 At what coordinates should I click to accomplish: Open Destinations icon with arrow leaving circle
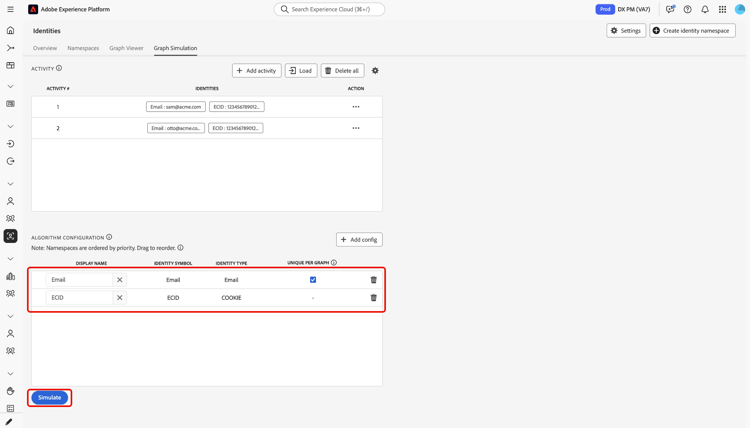pyautogui.click(x=11, y=161)
